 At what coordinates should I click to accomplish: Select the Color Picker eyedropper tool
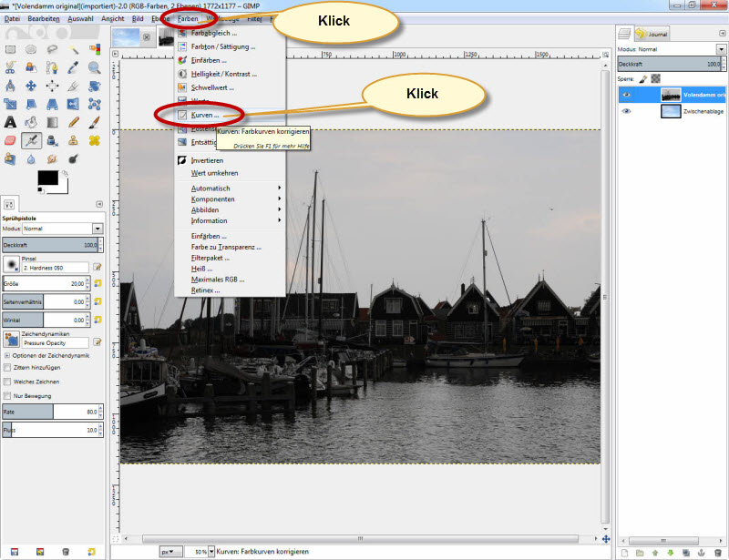[x=73, y=67]
